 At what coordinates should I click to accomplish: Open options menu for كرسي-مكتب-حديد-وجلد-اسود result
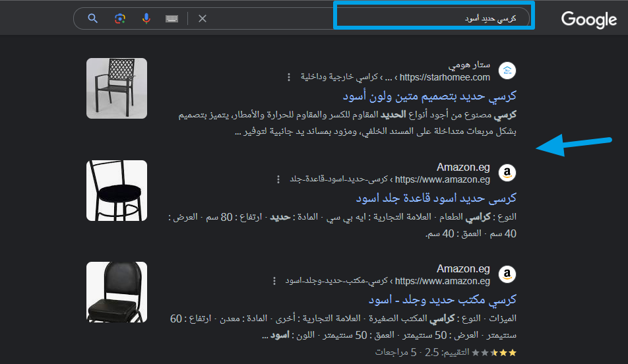[x=274, y=281]
